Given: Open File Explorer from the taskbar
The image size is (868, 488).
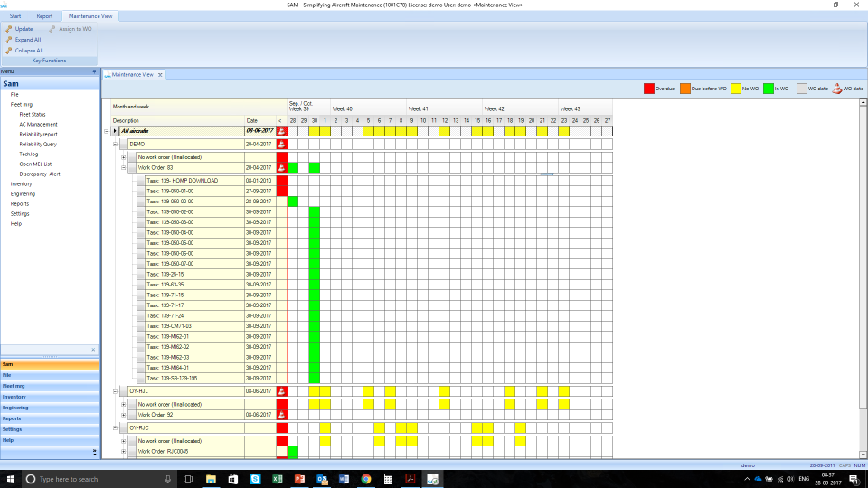Looking at the screenshot, I should click(x=211, y=479).
